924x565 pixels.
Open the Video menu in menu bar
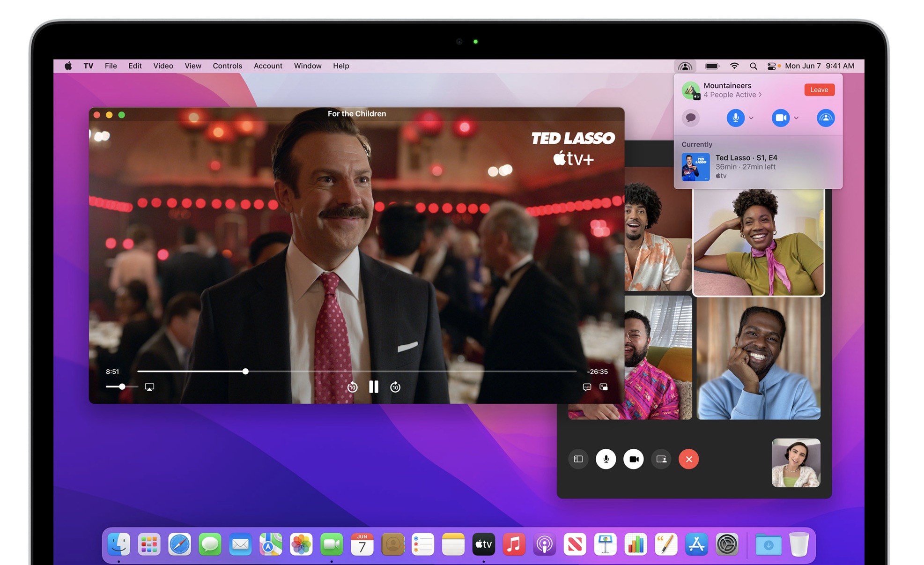point(164,65)
